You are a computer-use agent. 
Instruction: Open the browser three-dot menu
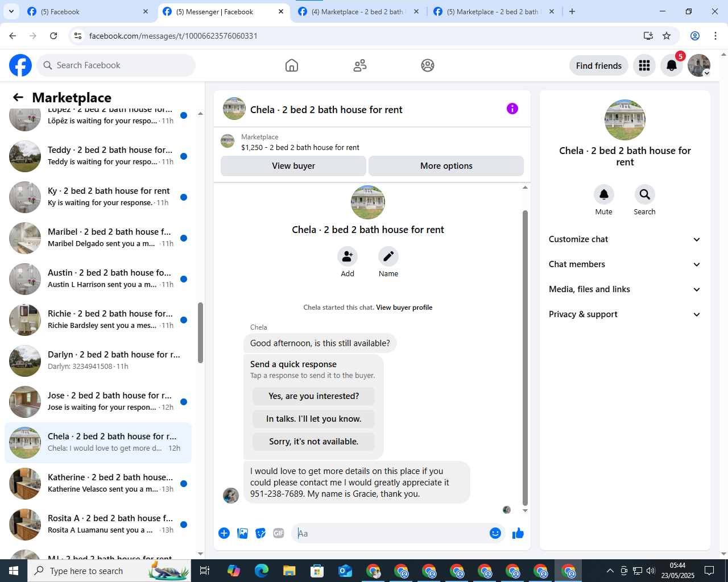[715, 36]
